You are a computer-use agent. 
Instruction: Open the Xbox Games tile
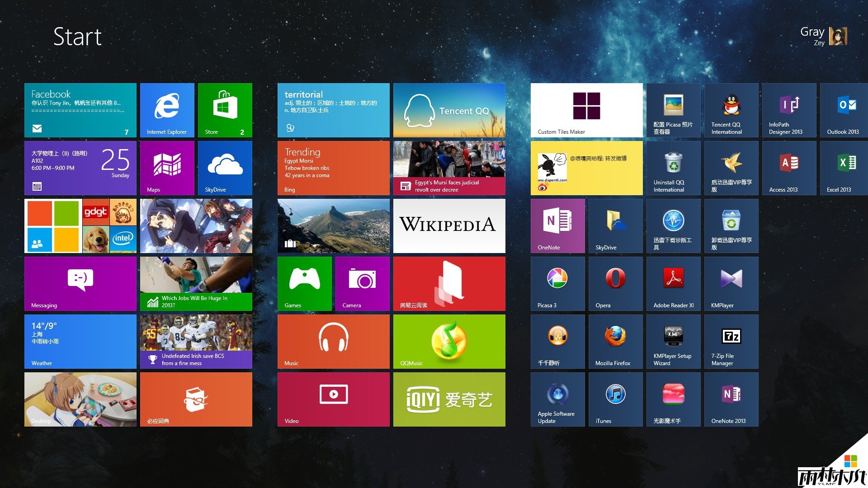[304, 283]
